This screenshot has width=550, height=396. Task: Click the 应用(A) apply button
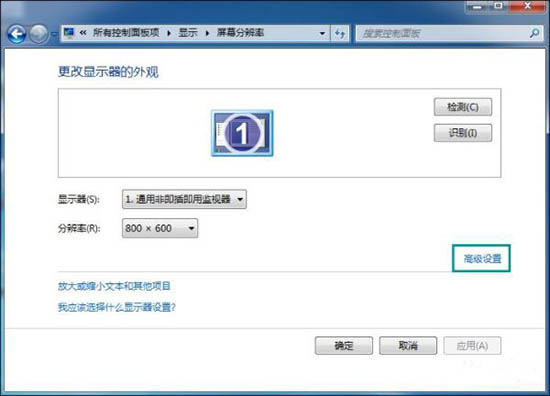(x=472, y=346)
